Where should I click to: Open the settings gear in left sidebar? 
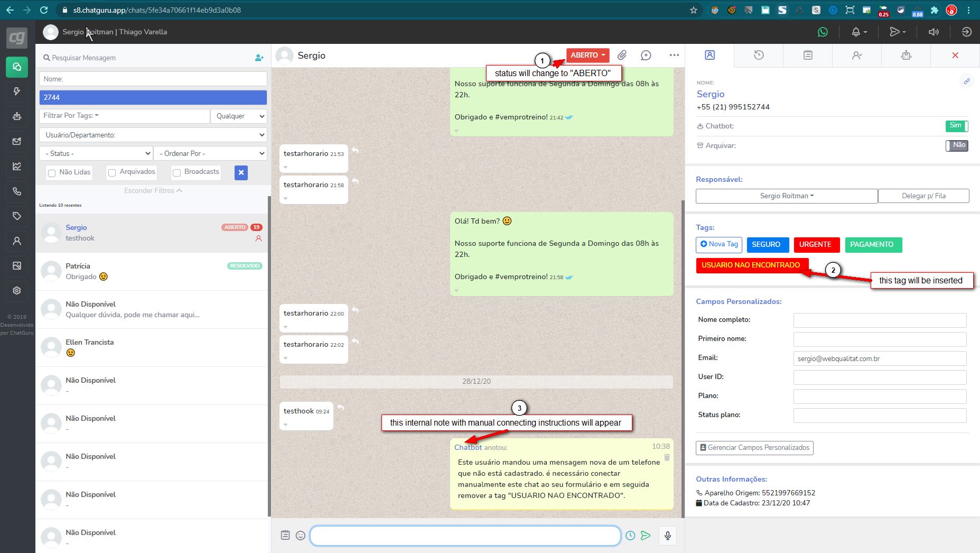coord(17,291)
